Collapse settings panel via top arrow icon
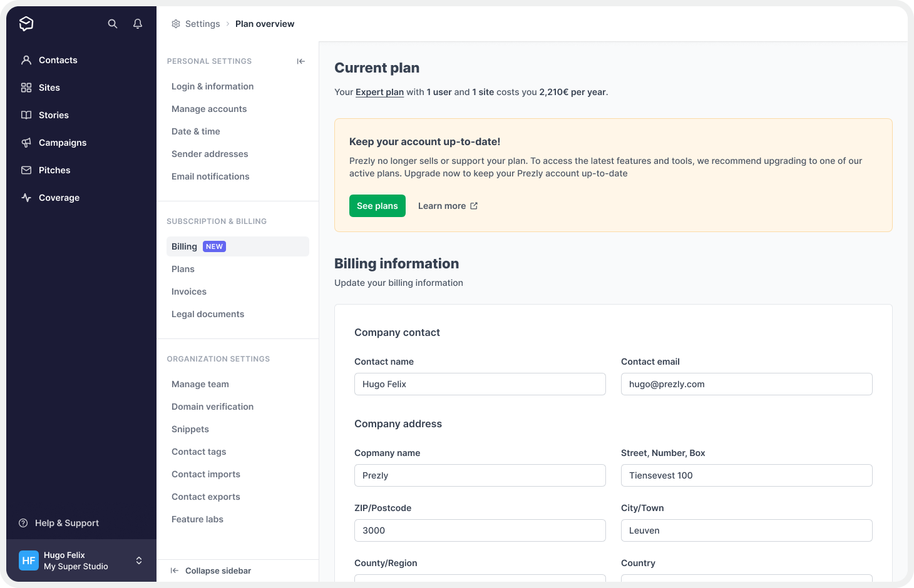 pyautogui.click(x=301, y=61)
